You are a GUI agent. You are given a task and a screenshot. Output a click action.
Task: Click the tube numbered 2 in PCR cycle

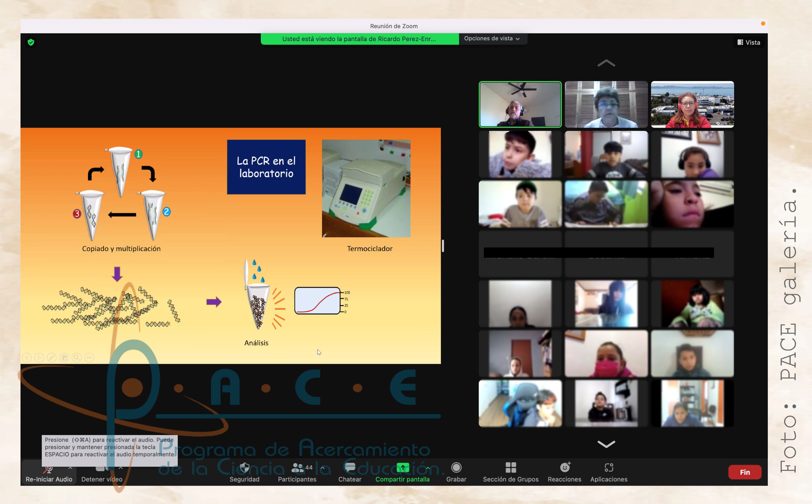(152, 215)
